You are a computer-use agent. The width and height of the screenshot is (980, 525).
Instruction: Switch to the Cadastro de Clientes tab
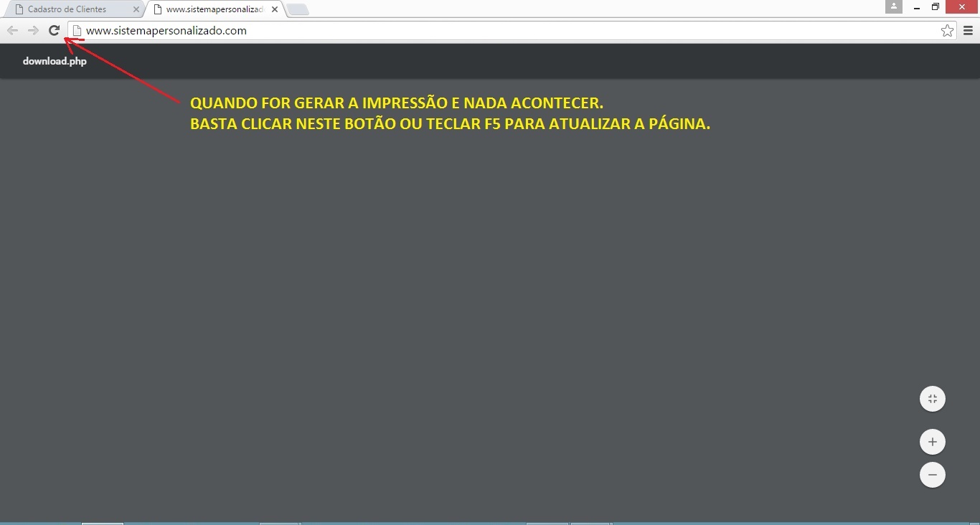(x=67, y=9)
